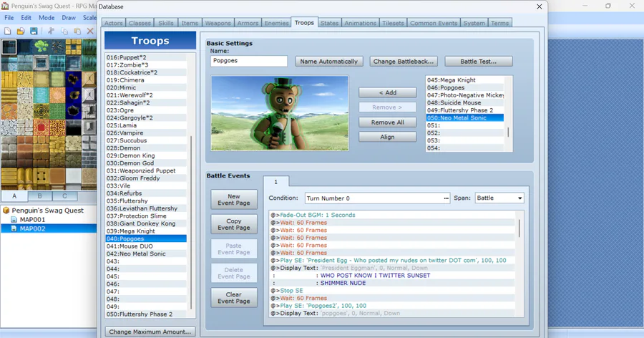Select the white-outlined dark water tile
644x338 pixels.
tap(9, 47)
